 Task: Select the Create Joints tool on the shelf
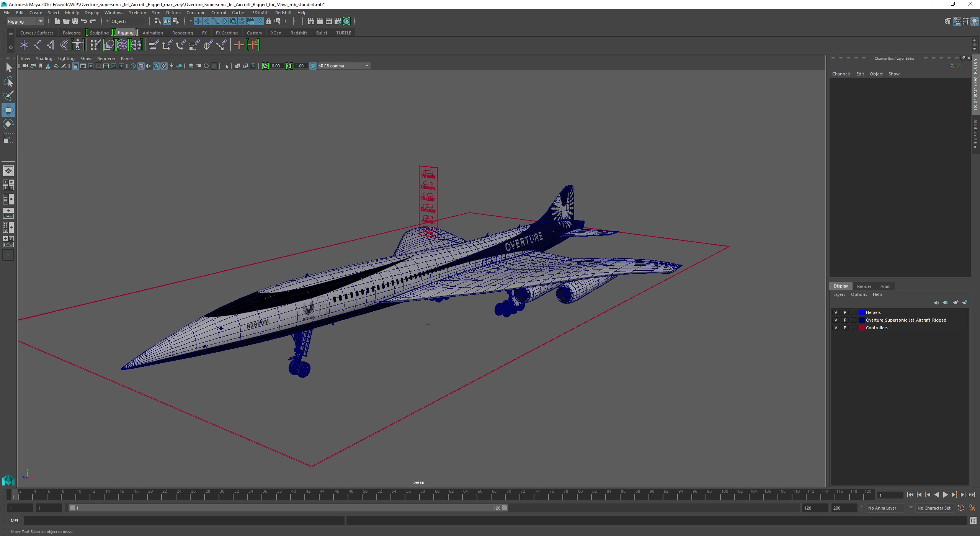tap(38, 45)
